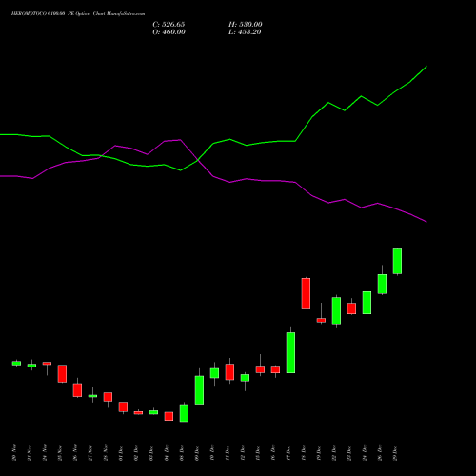
Task: Click the green candle for 22 Dec
Action: 336,310
